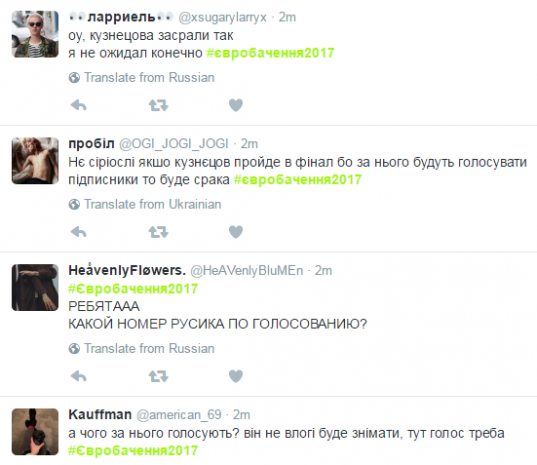
Task: Open пробіл user profile name
Action: point(91,144)
